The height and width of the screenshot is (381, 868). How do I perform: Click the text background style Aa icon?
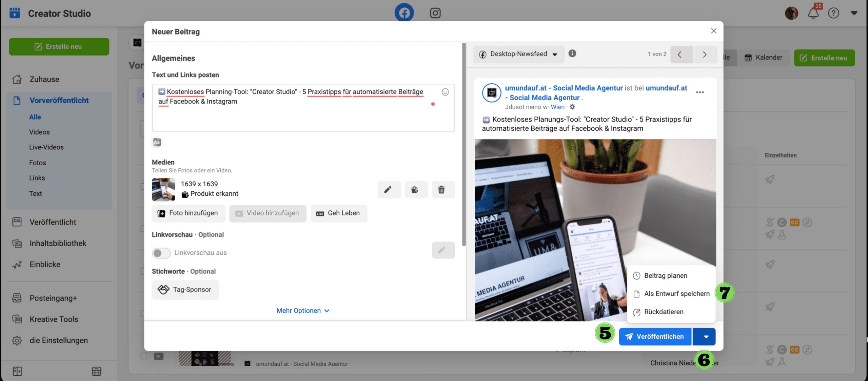157,142
